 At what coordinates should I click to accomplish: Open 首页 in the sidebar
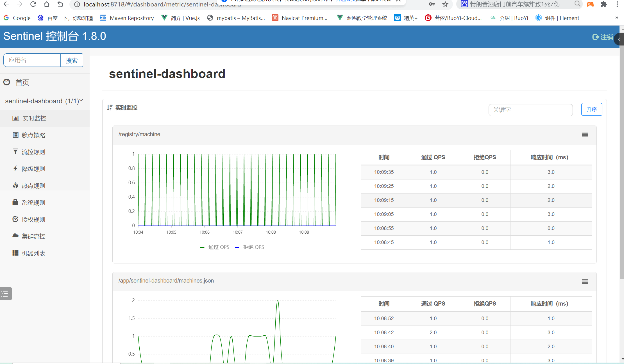coord(45,83)
